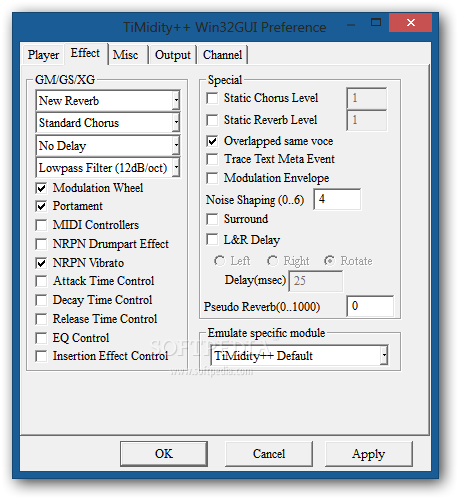The height and width of the screenshot is (499, 459).
Task: Click the Cancel button
Action: click(269, 453)
